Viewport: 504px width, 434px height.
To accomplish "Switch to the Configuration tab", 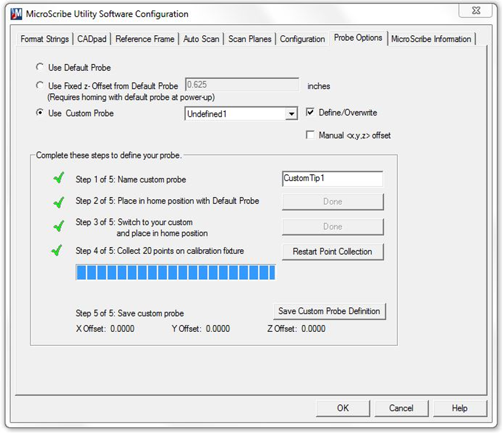I will (x=302, y=39).
